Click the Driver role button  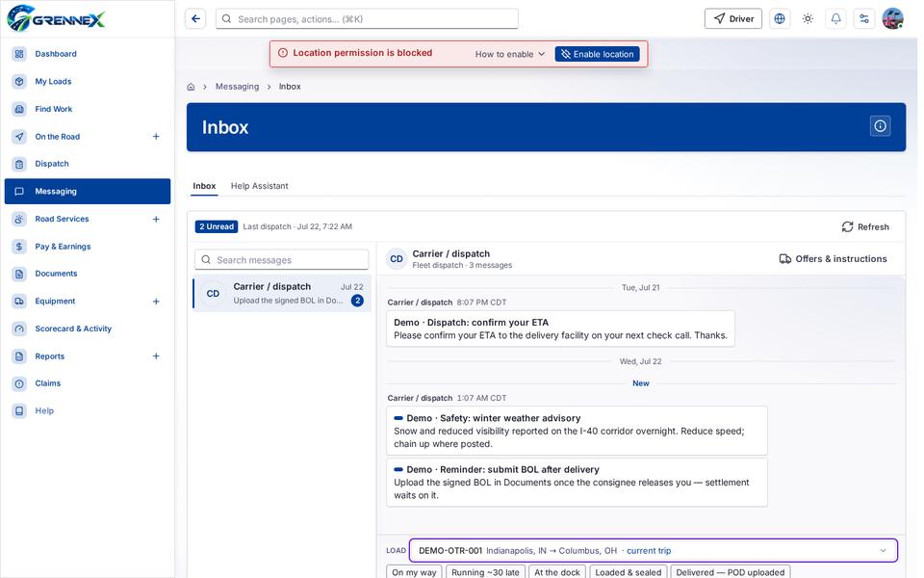coord(733,19)
